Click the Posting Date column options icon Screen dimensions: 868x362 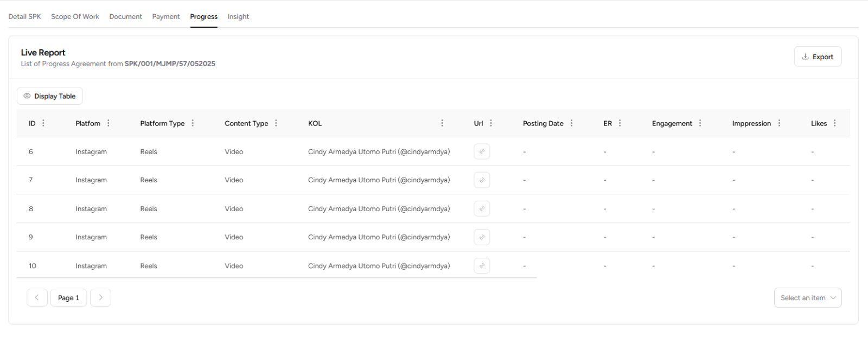571,123
